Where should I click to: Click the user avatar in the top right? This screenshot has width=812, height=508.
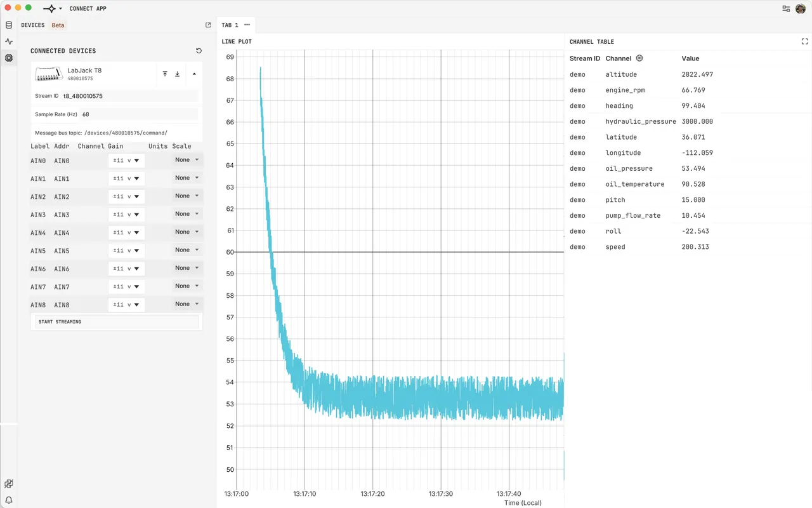(x=800, y=9)
